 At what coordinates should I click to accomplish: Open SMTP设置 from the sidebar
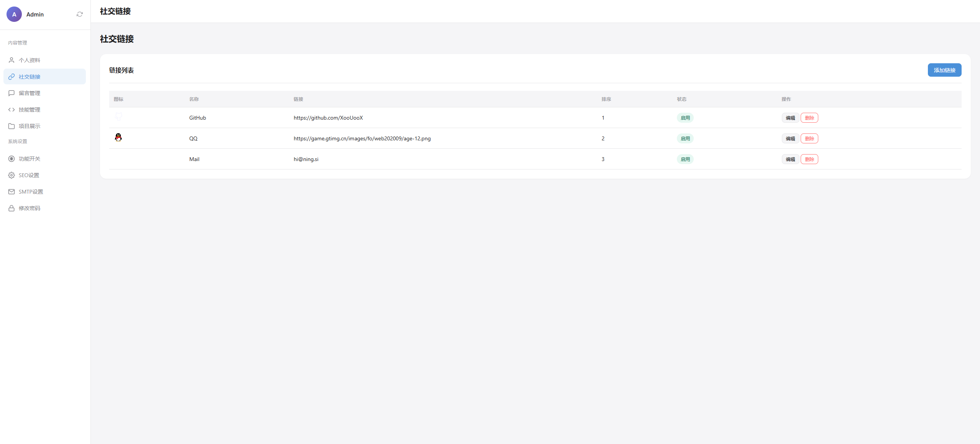click(31, 192)
